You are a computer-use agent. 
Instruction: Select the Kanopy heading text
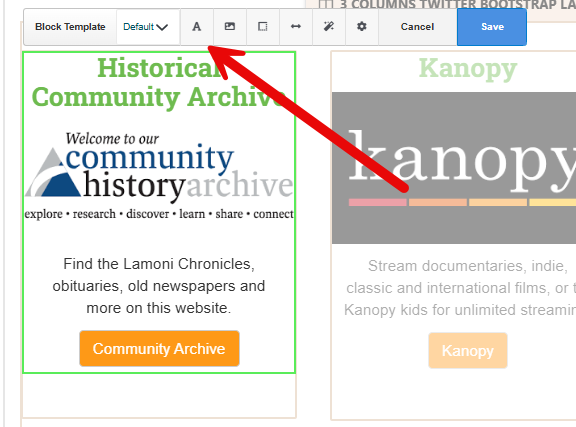[x=468, y=69]
